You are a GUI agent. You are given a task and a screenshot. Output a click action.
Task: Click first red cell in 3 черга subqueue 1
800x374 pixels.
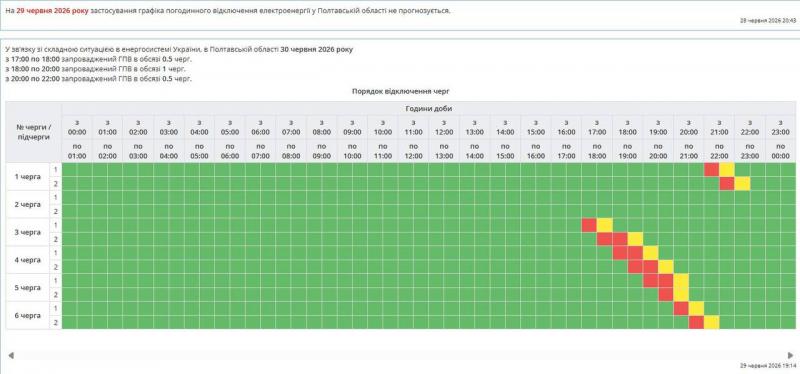(x=589, y=225)
